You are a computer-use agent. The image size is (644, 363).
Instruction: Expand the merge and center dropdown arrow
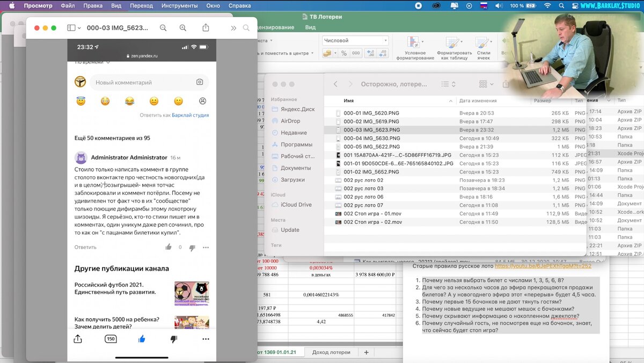click(x=313, y=53)
